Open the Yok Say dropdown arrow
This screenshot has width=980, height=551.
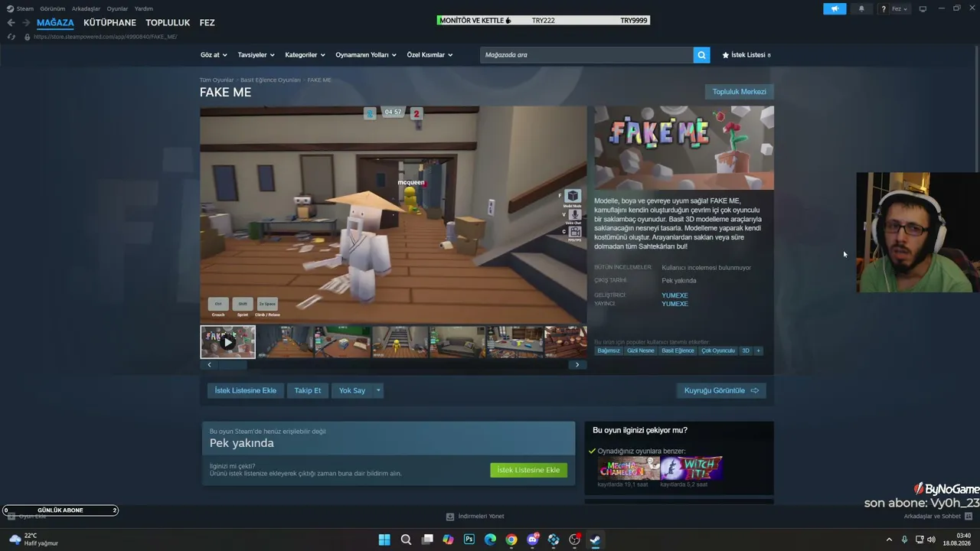377,390
